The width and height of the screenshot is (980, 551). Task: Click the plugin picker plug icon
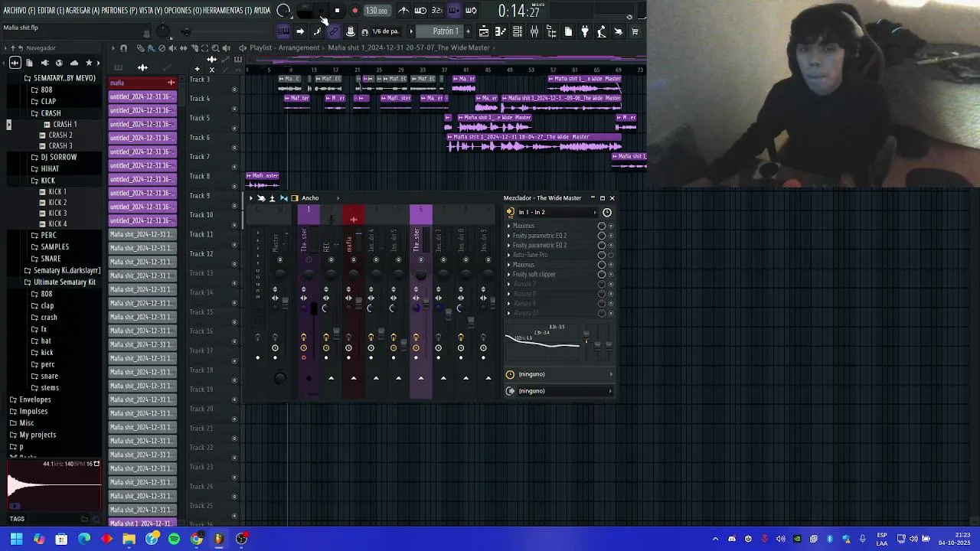[x=585, y=31]
